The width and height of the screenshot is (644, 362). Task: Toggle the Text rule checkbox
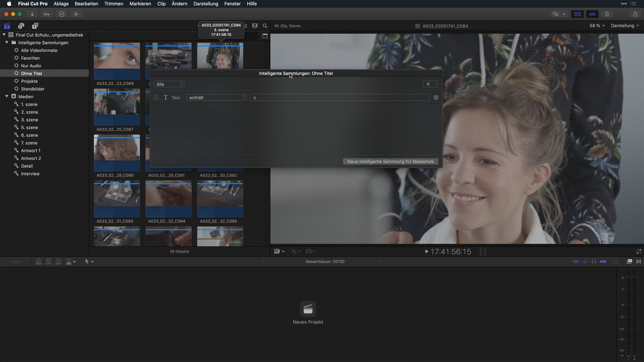click(x=156, y=98)
